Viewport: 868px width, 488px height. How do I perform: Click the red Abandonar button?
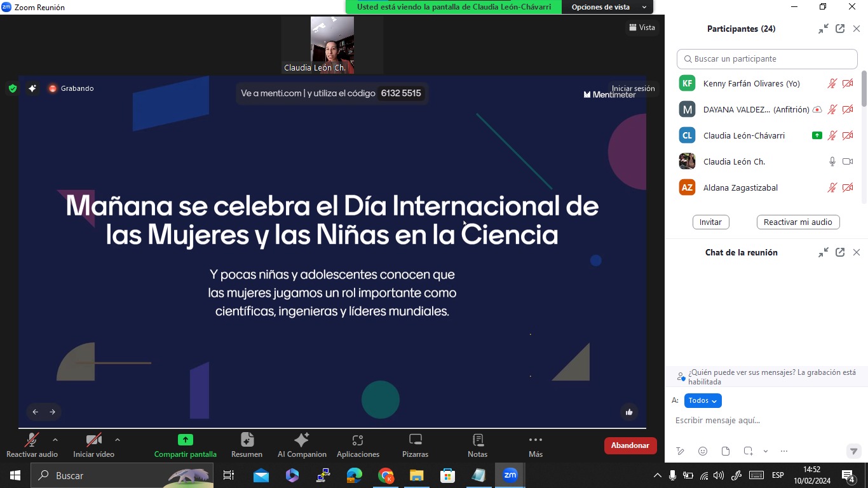630,445
